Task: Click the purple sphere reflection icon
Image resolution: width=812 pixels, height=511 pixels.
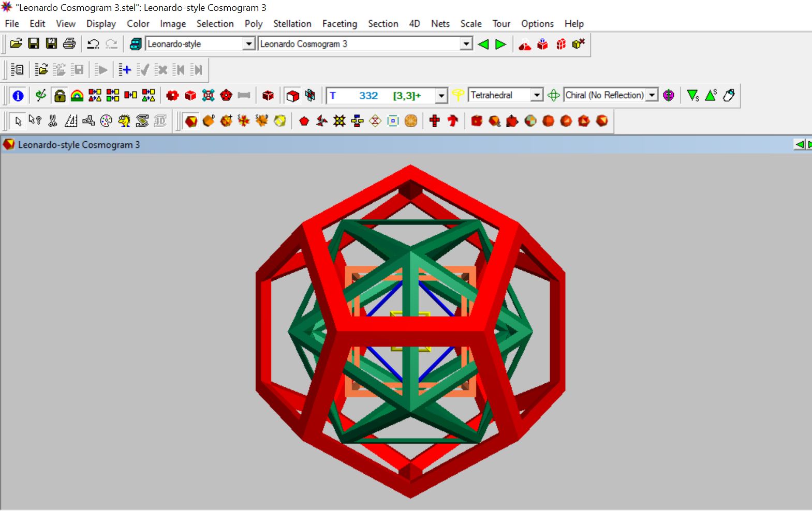Action: pyautogui.click(x=669, y=95)
